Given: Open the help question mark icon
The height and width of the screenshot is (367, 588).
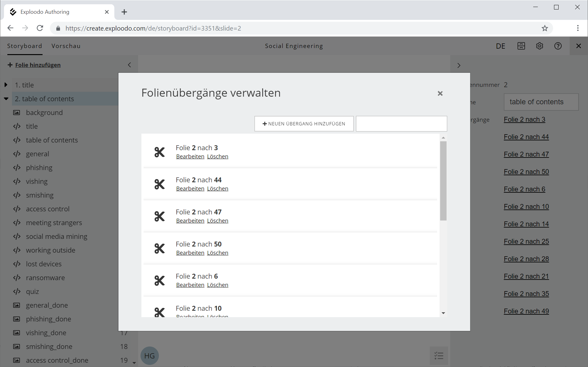Looking at the screenshot, I should click(x=558, y=46).
